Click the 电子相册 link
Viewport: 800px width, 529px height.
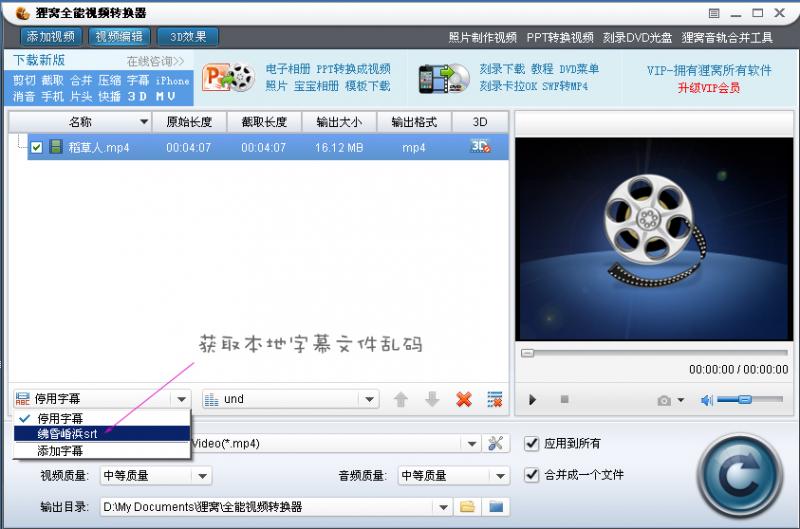(x=288, y=69)
